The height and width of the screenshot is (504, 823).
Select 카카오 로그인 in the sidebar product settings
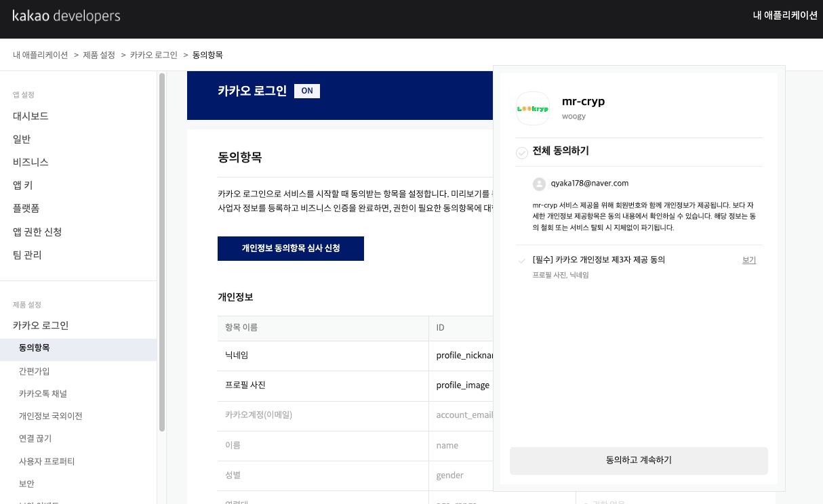pos(41,325)
